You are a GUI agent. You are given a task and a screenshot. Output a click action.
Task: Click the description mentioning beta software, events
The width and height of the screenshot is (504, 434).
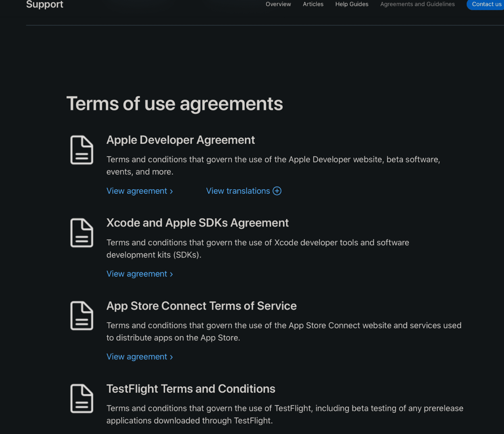tap(273, 166)
